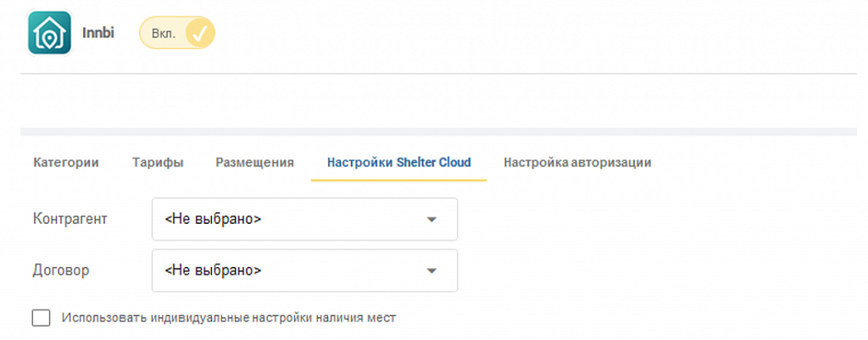The image size is (868, 340).
Task: Click <Не выбрано> text in Договор field
Action: pos(213,270)
